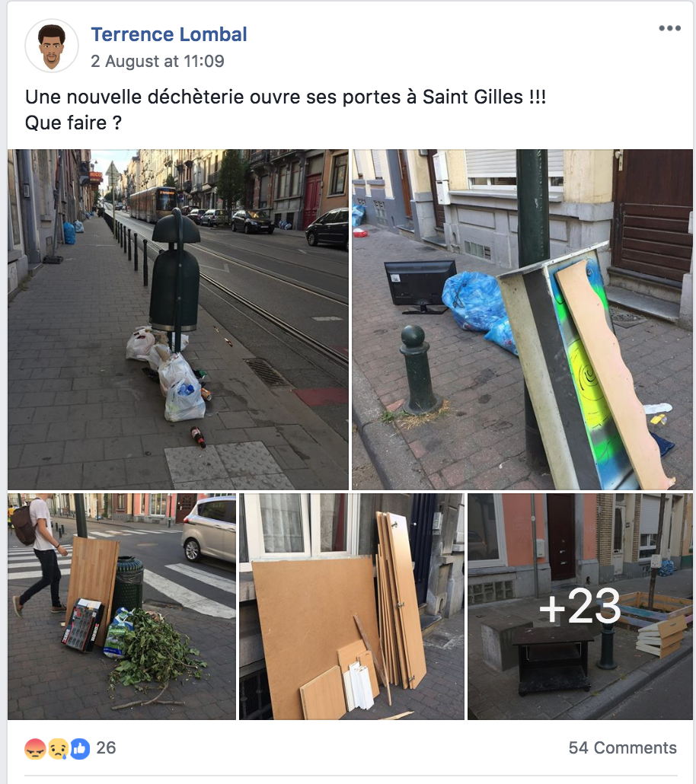The height and width of the screenshot is (784, 696).
Task: Click the "Que faire ?" text line
Action: [74, 123]
